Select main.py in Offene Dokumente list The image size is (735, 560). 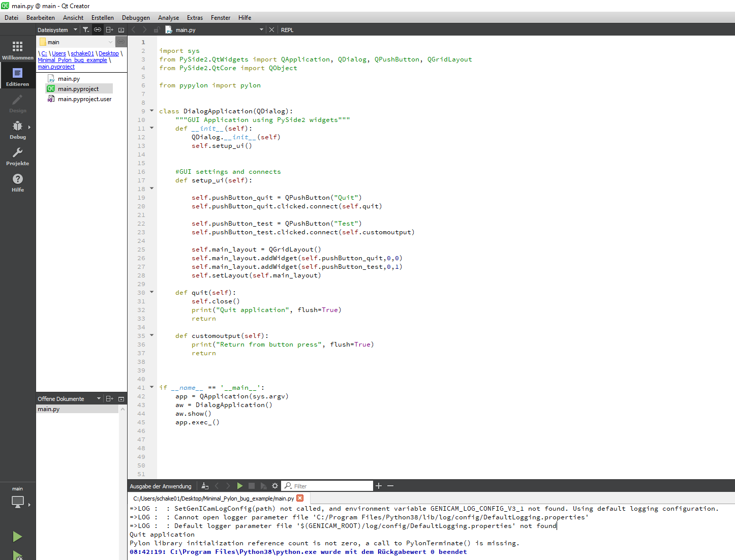77,409
